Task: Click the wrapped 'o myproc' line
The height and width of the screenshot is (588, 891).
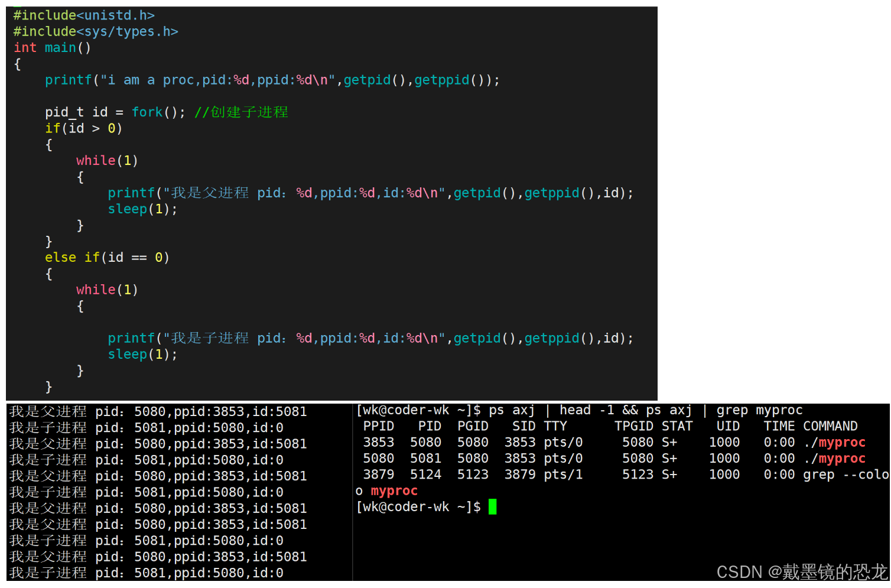Action: (x=386, y=491)
